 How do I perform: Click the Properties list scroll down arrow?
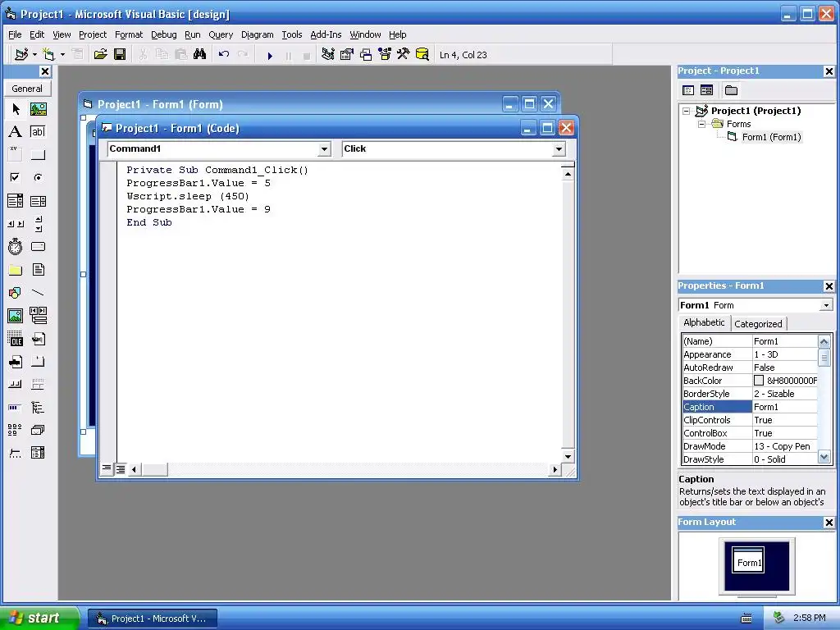(x=824, y=458)
